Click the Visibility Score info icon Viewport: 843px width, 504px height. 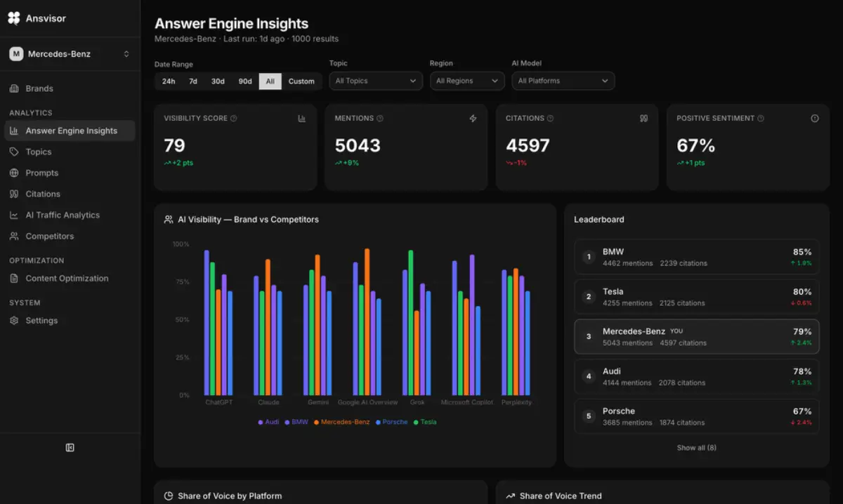[234, 119]
